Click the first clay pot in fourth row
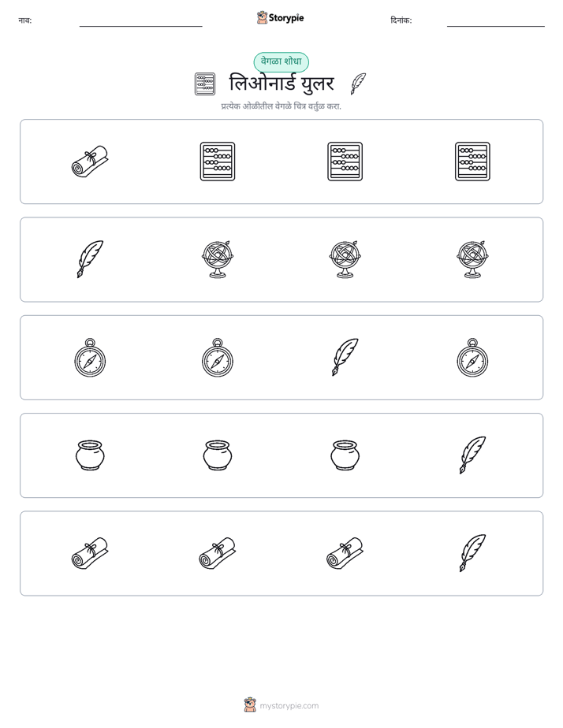The image size is (563, 728). coord(90,455)
